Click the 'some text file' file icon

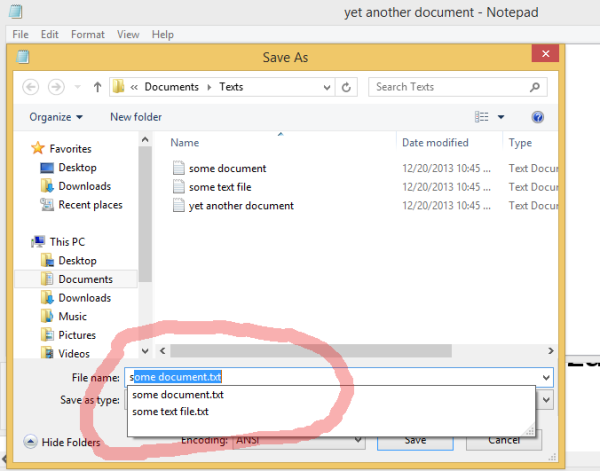click(179, 187)
